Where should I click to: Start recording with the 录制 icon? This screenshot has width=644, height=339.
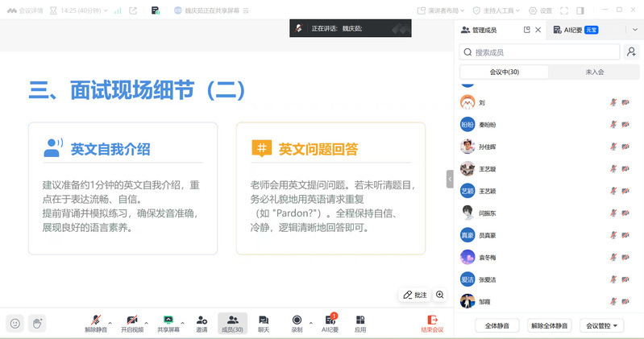tap(297, 320)
